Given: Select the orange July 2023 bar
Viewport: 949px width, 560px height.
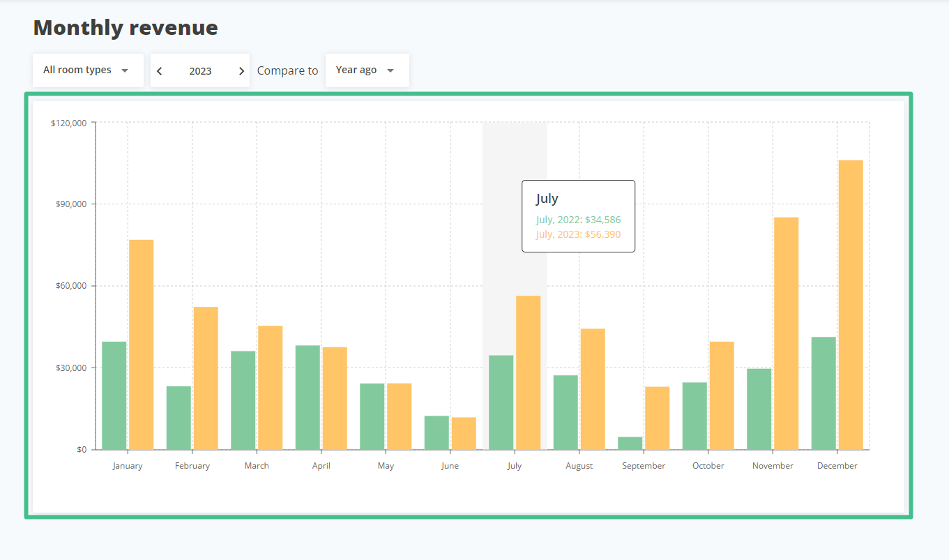Looking at the screenshot, I should pyautogui.click(x=528, y=372).
